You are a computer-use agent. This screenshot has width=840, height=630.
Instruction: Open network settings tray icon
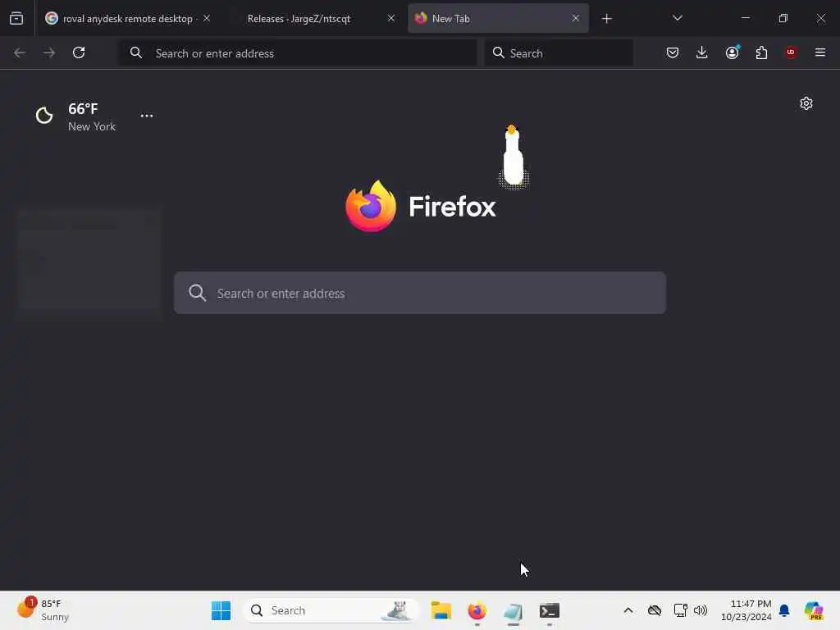click(x=680, y=610)
